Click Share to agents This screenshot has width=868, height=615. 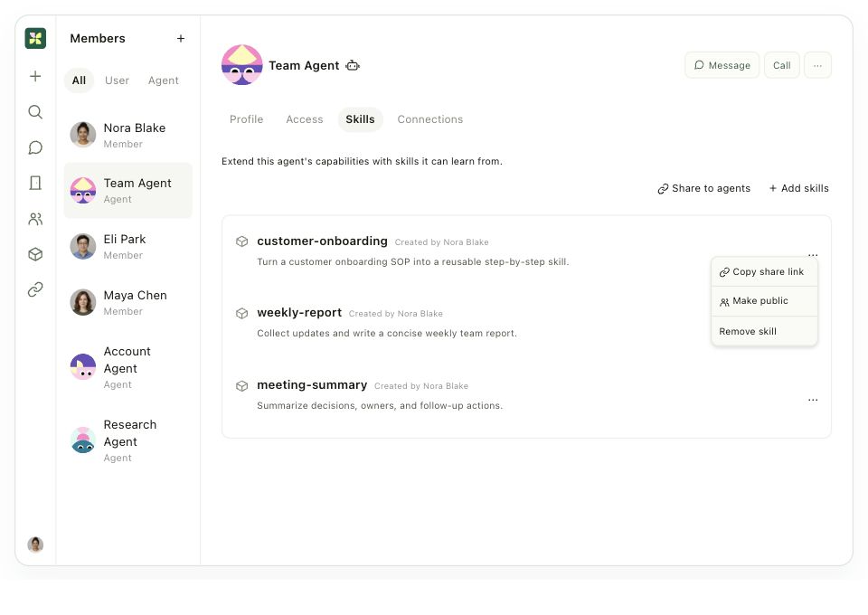(703, 188)
